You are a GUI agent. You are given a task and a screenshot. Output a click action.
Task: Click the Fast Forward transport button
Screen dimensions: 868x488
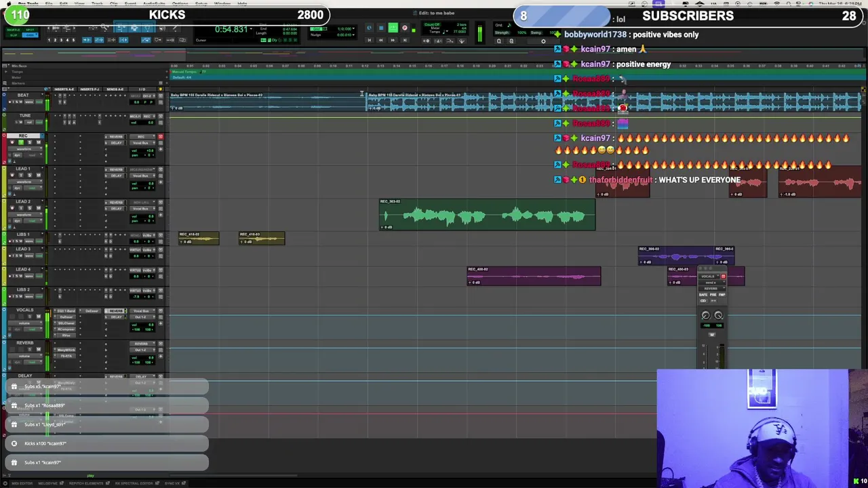click(393, 40)
